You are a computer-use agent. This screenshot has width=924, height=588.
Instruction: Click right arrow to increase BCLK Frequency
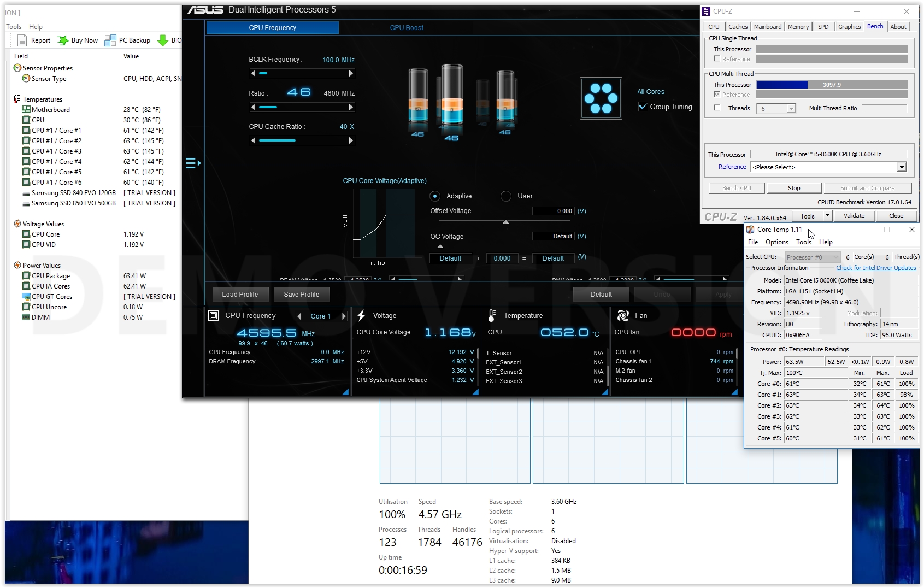click(351, 73)
